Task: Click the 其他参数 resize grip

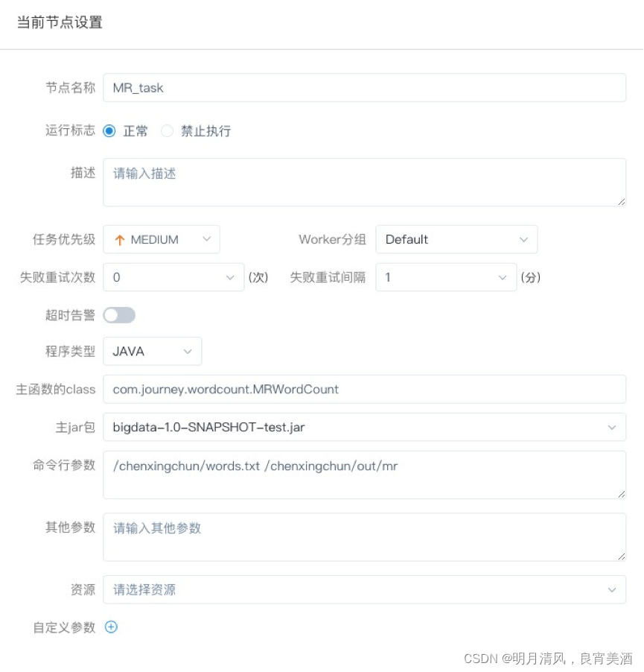Action: pyautogui.click(x=622, y=557)
